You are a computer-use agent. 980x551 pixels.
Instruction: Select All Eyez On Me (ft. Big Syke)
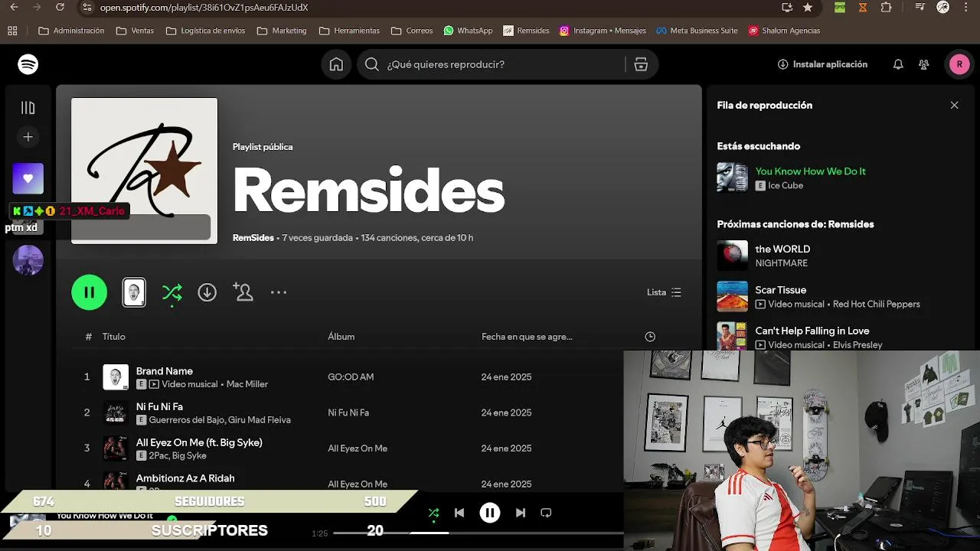(199, 442)
